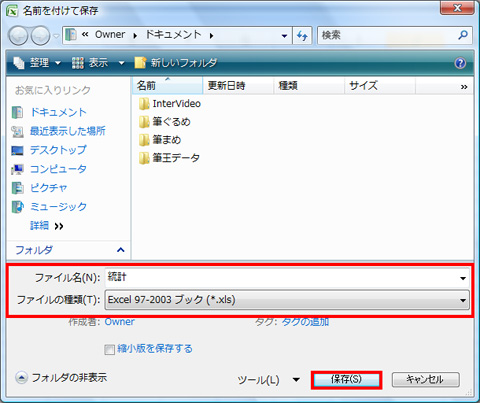Open コンピュータ favorite link
This screenshot has width=480, height=403.
click(x=58, y=169)
